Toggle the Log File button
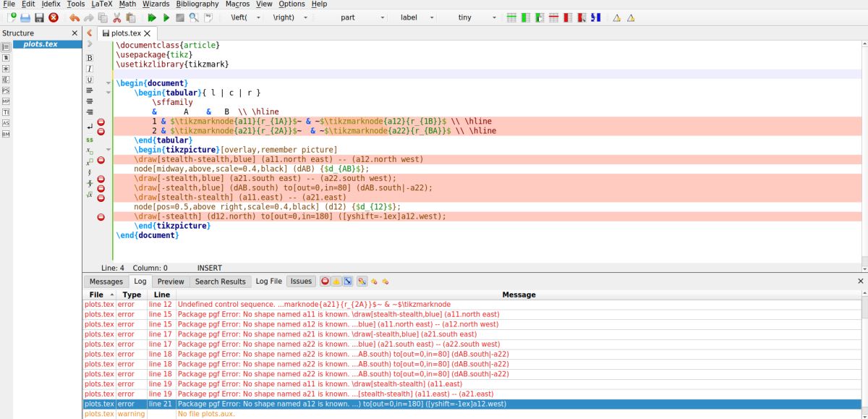 click(x=268, y=282)
